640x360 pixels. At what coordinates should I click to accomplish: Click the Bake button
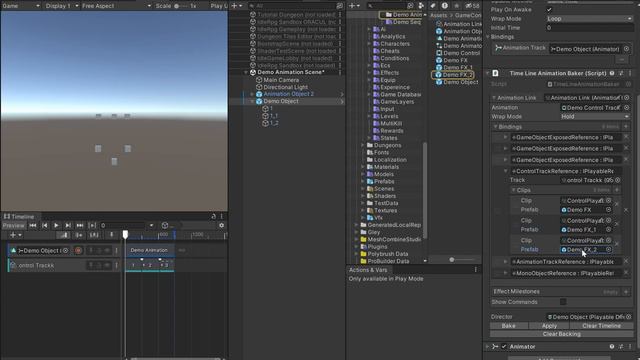pos(509,326)
